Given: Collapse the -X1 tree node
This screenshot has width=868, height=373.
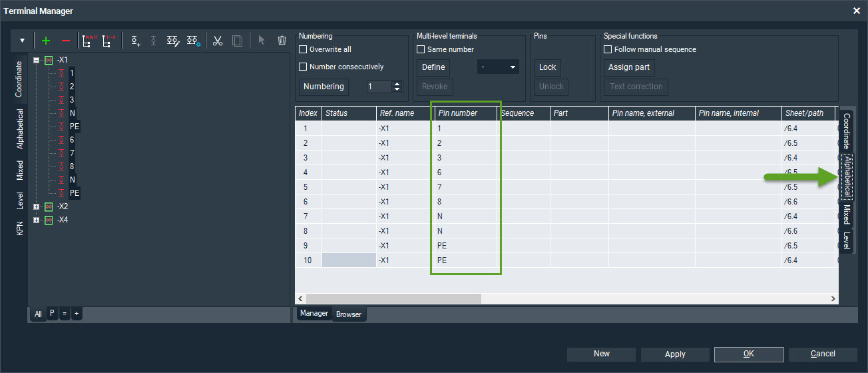Looking at the screenshot, I should click(37, 60).
